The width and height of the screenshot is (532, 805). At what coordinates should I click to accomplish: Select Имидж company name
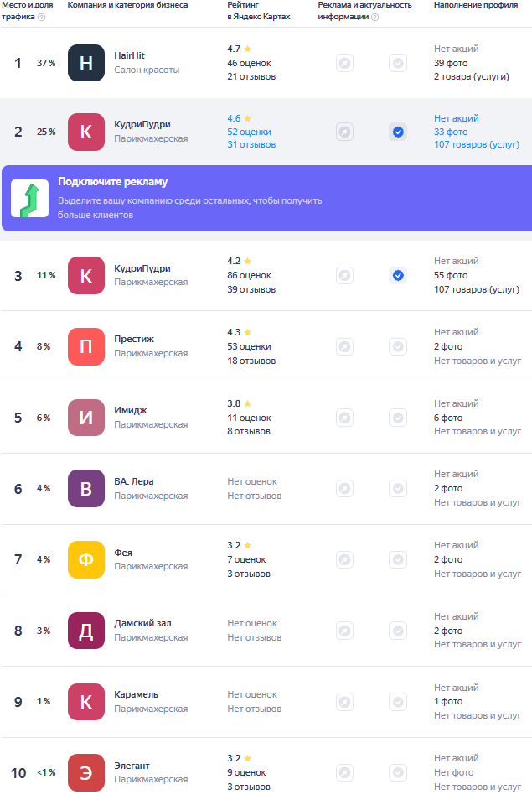click(131, 410)
